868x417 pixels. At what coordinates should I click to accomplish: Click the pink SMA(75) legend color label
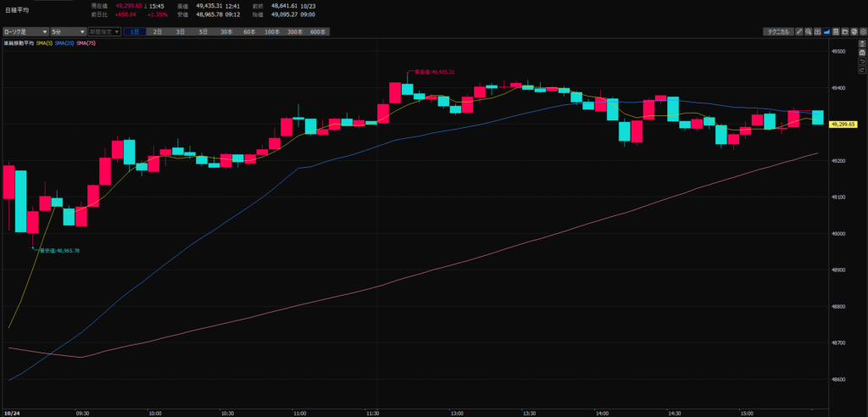86,42
